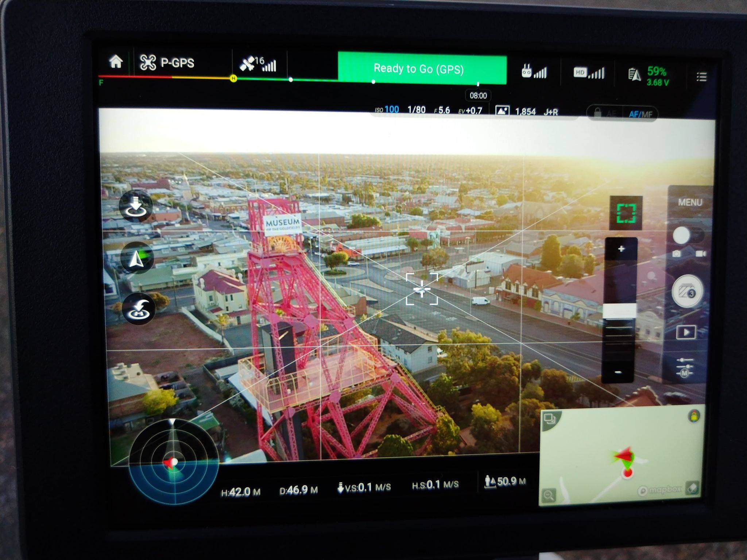Expand the camera MENU panel
Image resolution: width=747 pixels, height=560 pixels.
tap(689, 202)
